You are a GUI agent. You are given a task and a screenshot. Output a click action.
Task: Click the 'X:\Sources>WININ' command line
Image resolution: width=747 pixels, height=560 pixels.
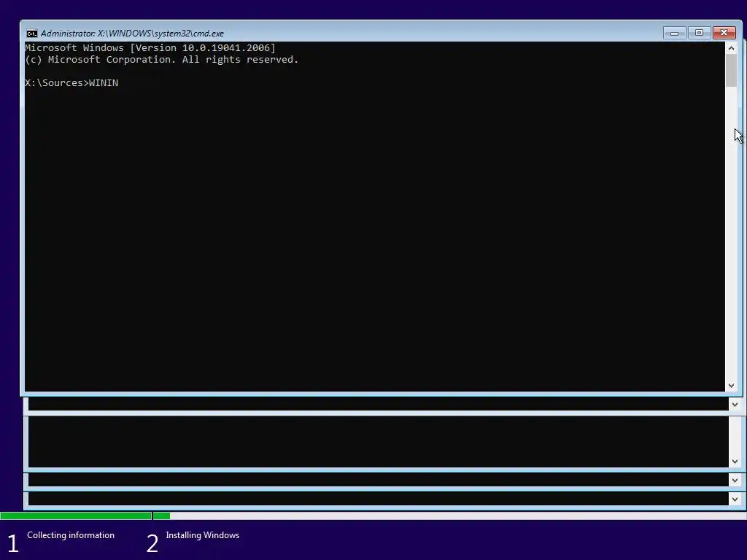(x=71, y=83)
